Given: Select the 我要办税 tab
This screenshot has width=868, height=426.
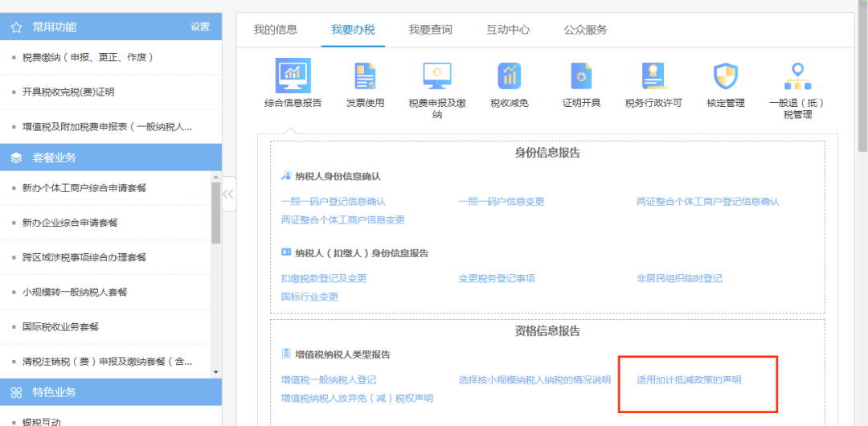Looking at the screenshot, I should pyautogui.click(x=353, y=30).
